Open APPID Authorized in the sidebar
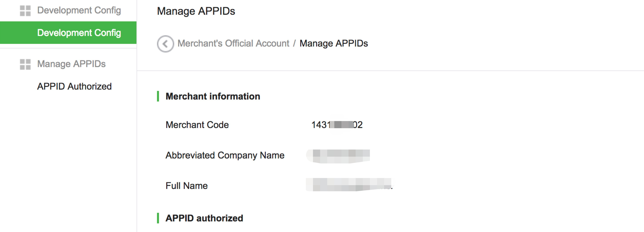Screen dimensions: 644x232 [74, 86]
